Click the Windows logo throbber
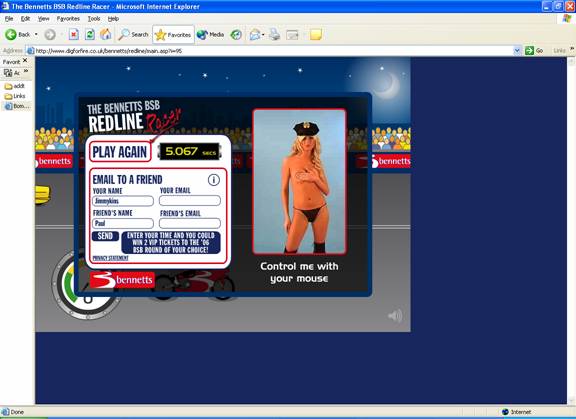This screenshot has width=576, height=419. click(x=567, y=18)
